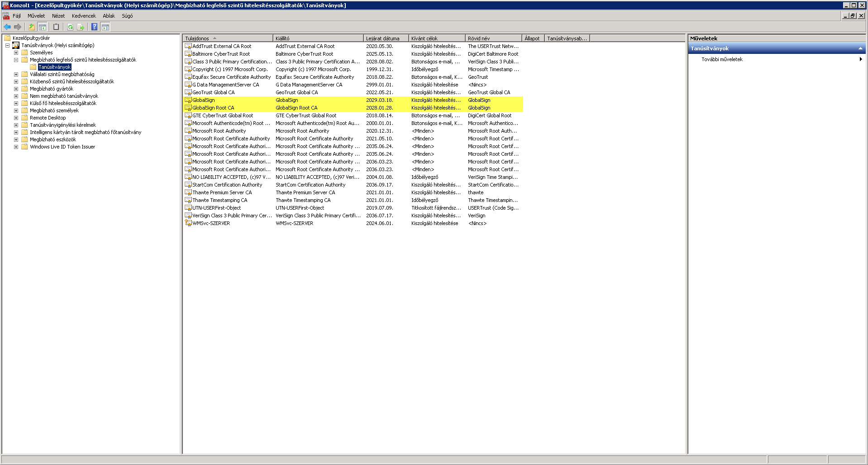Image resolution: width=868 pixels, height=465 pixels.
Task: Collapse the Tanúsítványok (Helyi számítógép) root node
Action: 7,45
